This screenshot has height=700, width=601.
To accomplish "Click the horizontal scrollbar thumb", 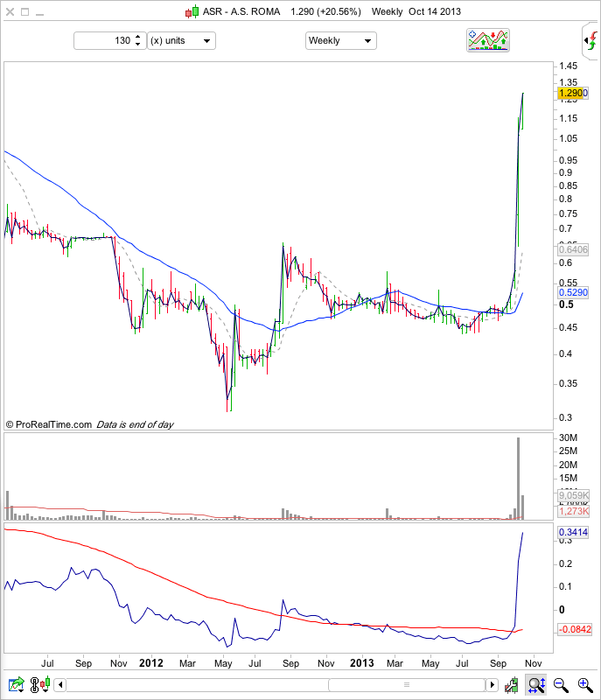I will point(407,684).
